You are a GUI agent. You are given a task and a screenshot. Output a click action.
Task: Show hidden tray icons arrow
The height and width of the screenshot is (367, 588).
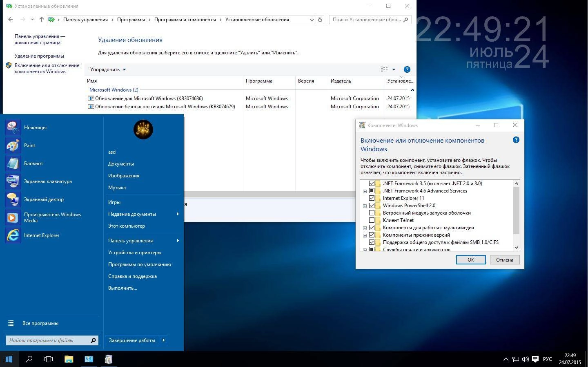pyautogui.click(x=506, y=359)
